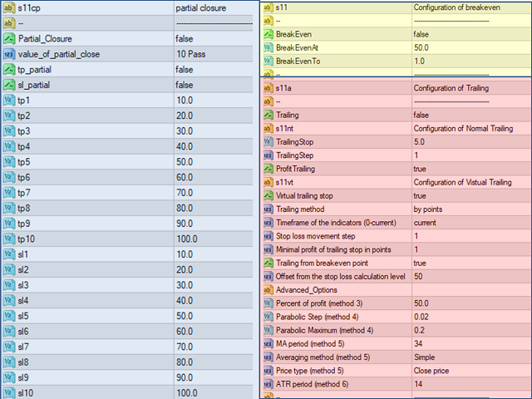This screenshot has height=399, width=532.
Task: Click the Virtual trailing stop boolean icon
Action: [268, 196]
